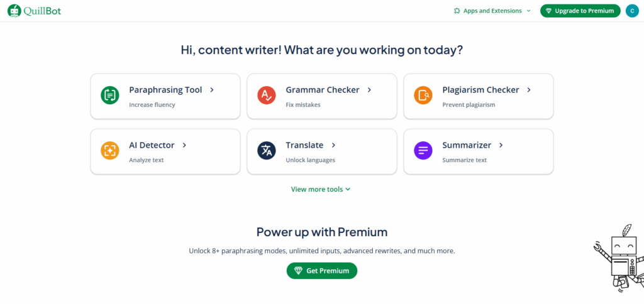Click the Apps and Extensions puzzle icon
The width and height of the screenshot is (644, 304).
click(x=457, y=11)
